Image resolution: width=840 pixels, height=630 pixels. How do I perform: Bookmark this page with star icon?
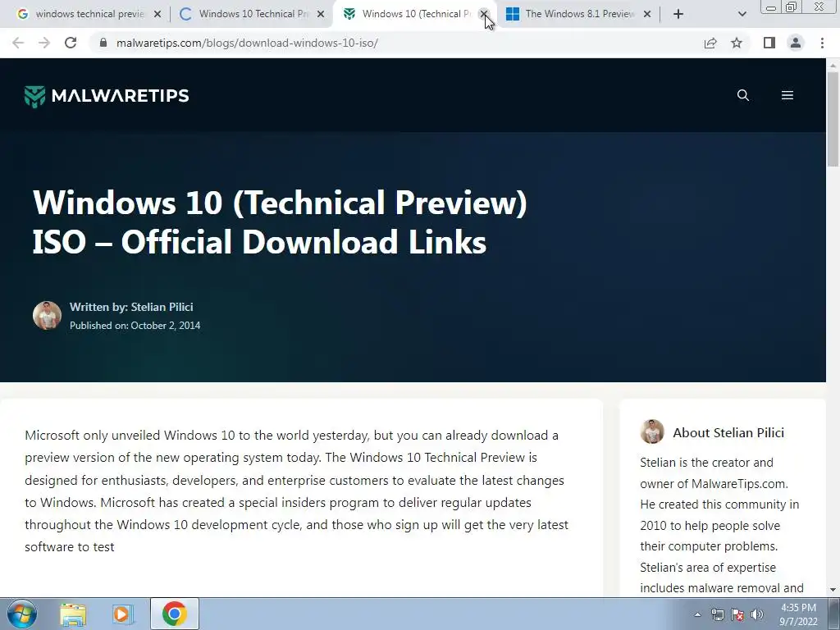click(x=737, y=43)
